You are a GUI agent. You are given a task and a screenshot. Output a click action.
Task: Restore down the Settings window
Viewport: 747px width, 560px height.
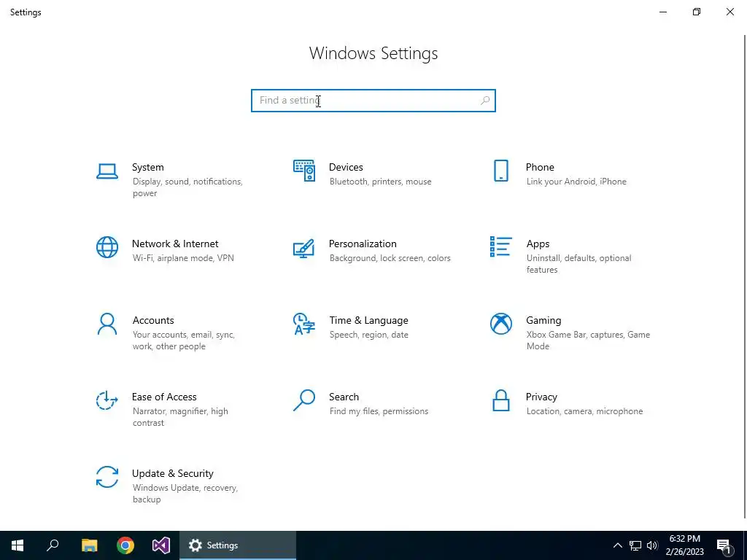pyautogui.click(x=697, y=12)
